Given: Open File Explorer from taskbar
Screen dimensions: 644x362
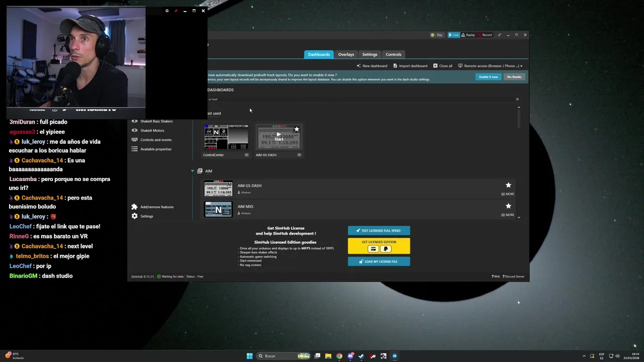Looking at the screenshot, I should [x=328, y=356].
